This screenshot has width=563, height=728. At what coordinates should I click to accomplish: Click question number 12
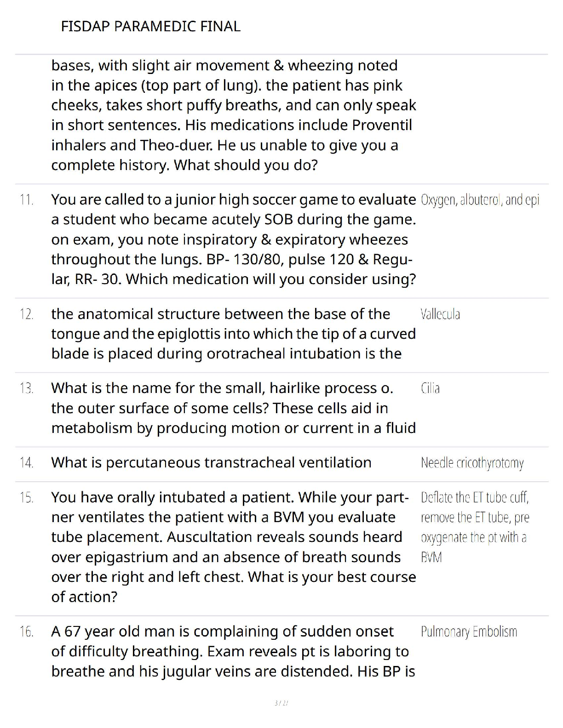point(27,314)
